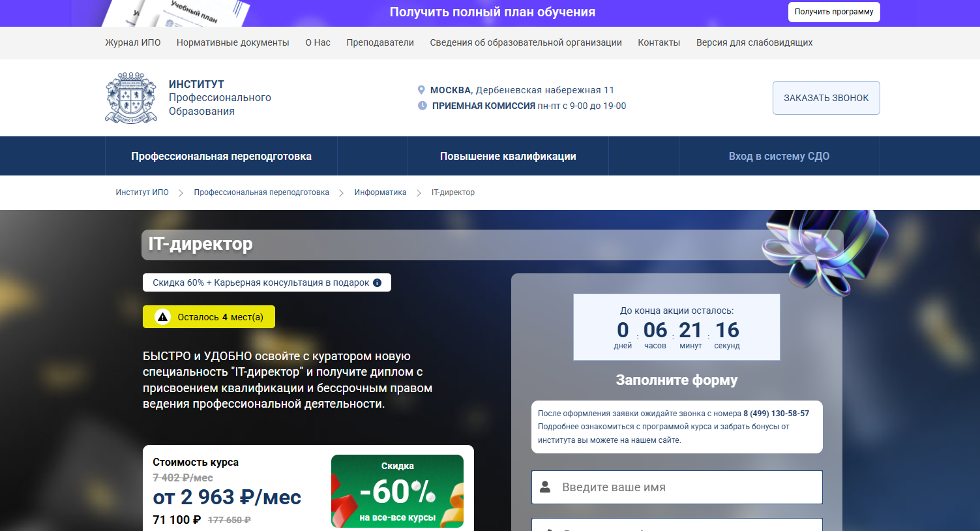This screenshot has width=980, height=531.
Task: Switch to Версия для слабовидящих
Action: pyautogui.click(x=754, y=42)
